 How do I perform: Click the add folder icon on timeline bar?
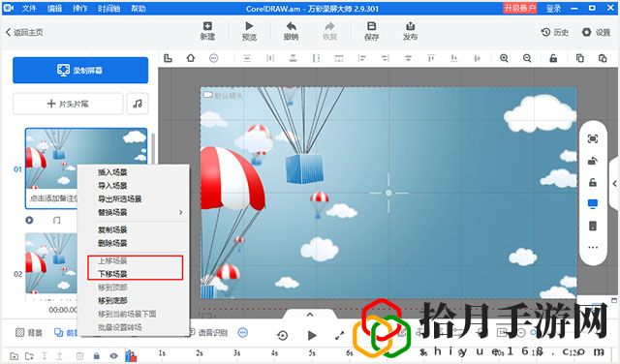point(29,356)
